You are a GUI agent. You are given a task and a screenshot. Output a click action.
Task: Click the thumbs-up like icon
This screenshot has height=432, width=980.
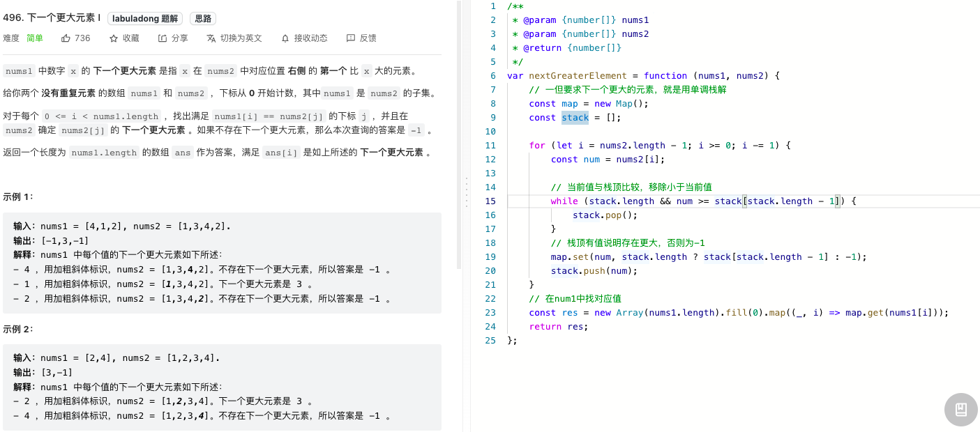click(x=66, y=38)
